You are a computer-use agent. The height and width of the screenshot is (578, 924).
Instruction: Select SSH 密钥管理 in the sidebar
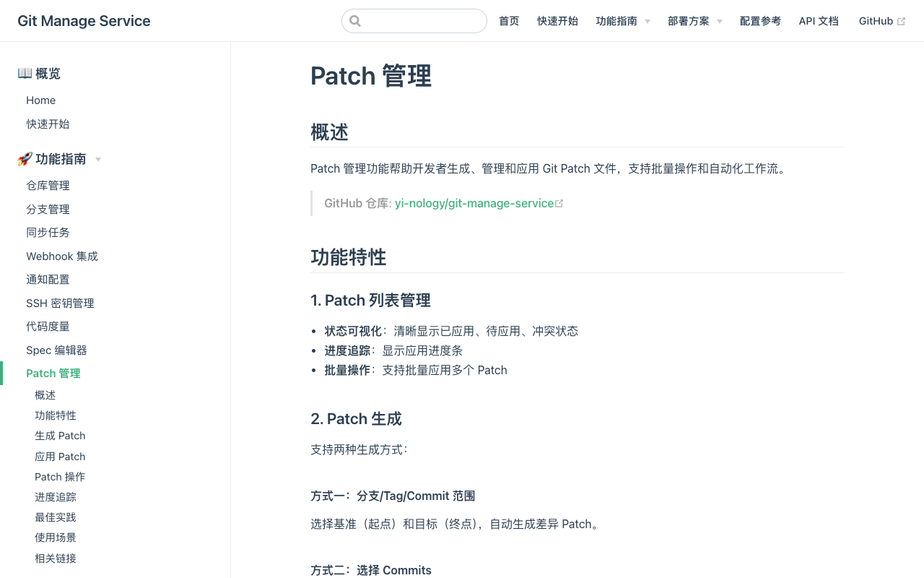pos(60,303)
